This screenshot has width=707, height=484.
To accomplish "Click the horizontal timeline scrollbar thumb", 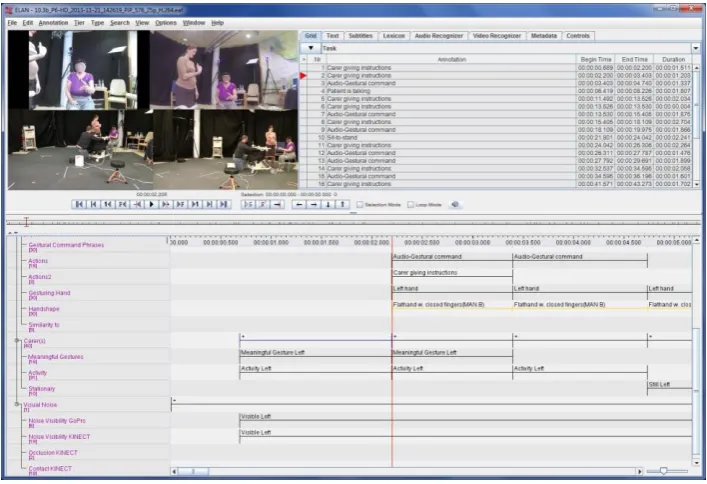I will tap(193, 471).
